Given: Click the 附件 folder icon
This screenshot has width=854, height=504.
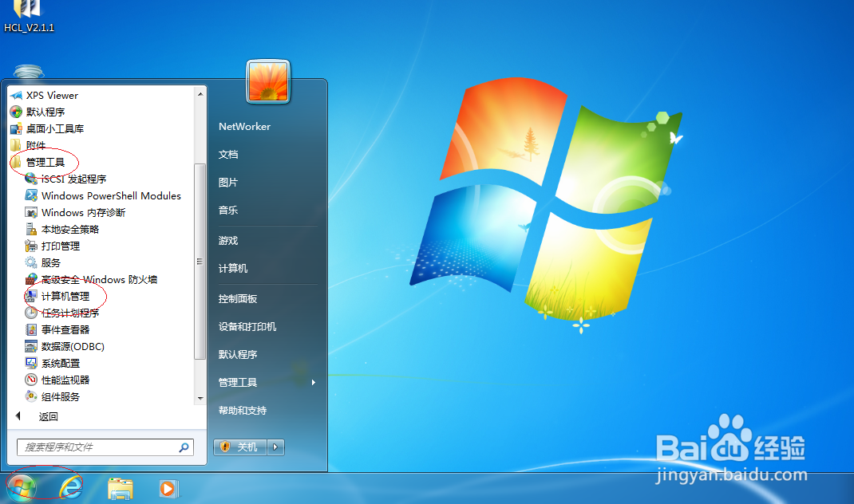Looking at the screenshot, I should pyautogui.click(x=16, y=145).
